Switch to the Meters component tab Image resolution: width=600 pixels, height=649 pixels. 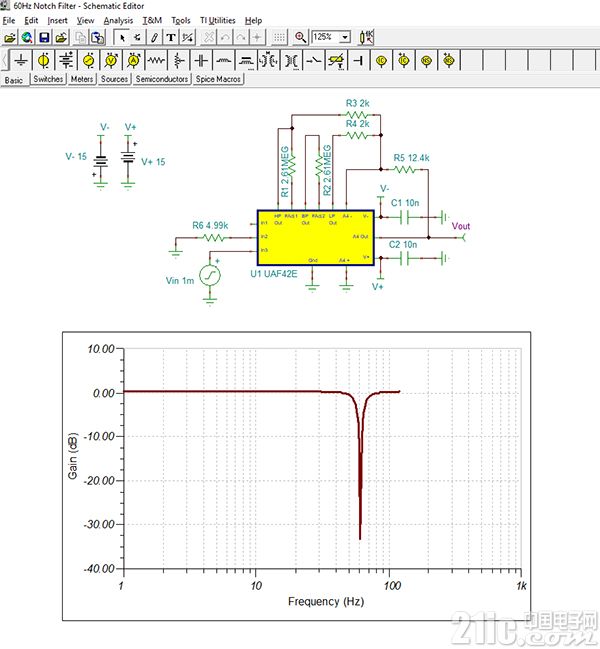tap(82, 79)
